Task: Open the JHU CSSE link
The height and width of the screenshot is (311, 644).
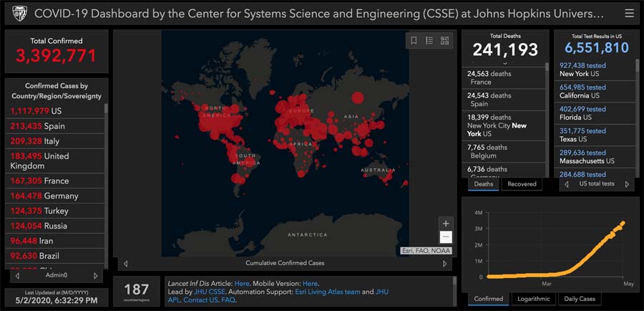Action: (209, 292)
